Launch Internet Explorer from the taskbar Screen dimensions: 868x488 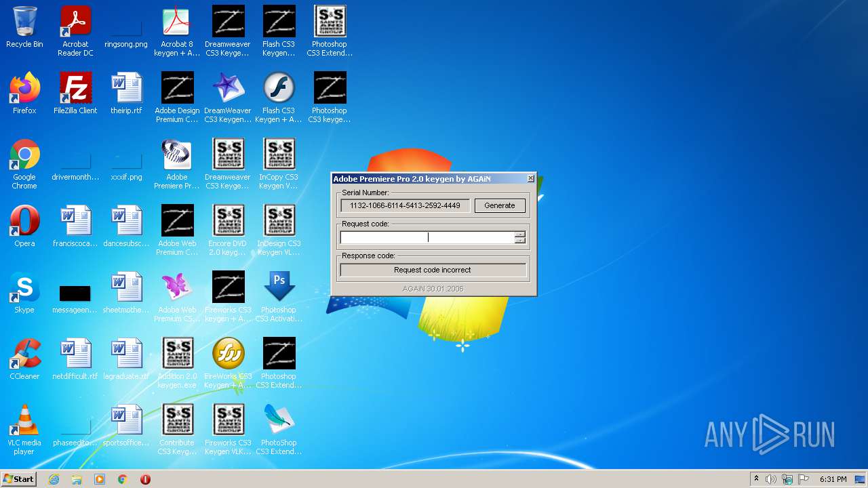coord(54,479)
